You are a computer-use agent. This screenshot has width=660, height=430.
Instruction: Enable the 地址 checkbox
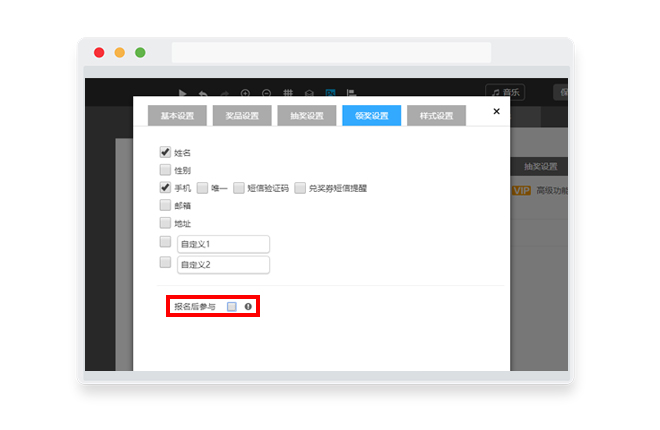(165, 223)
